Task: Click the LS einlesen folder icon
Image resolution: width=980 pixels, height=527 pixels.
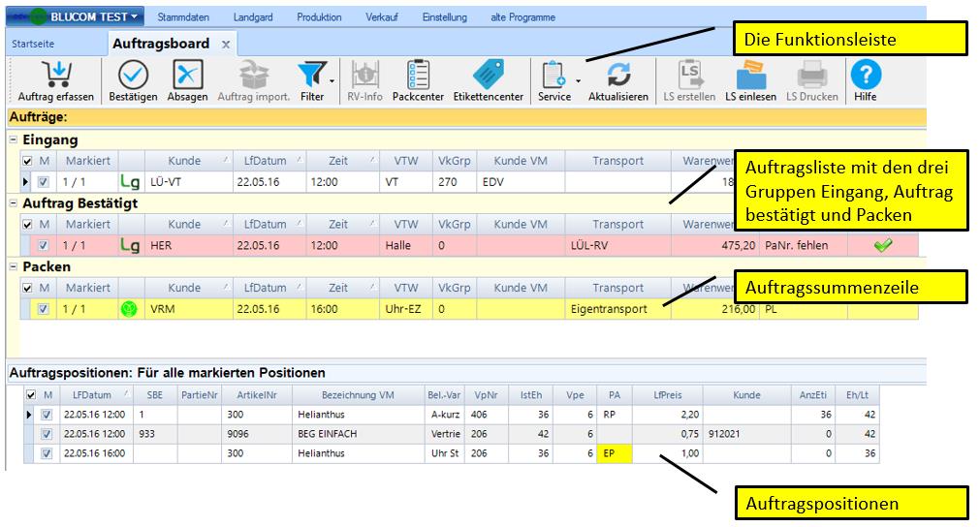Action: [750, 77]
